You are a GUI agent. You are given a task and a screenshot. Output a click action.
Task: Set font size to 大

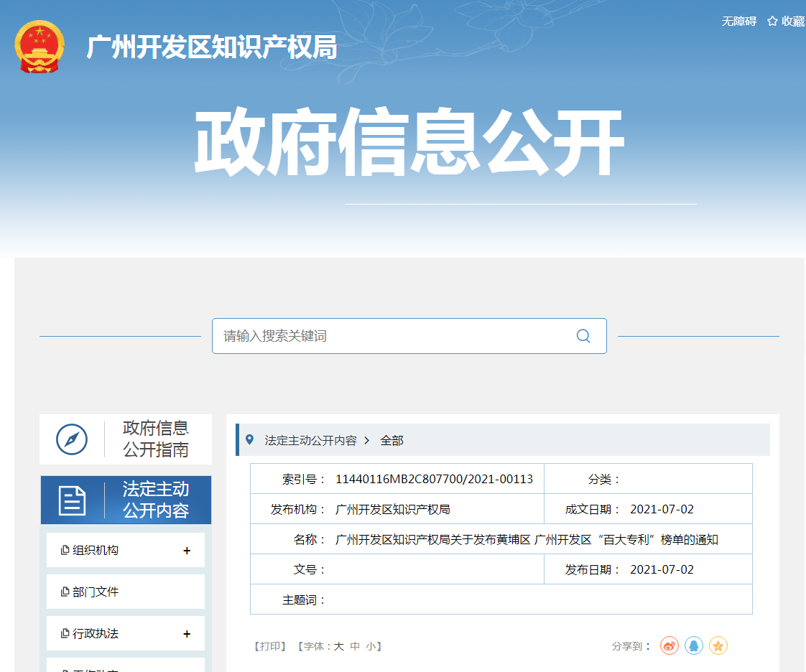click(x=338, y=646)
